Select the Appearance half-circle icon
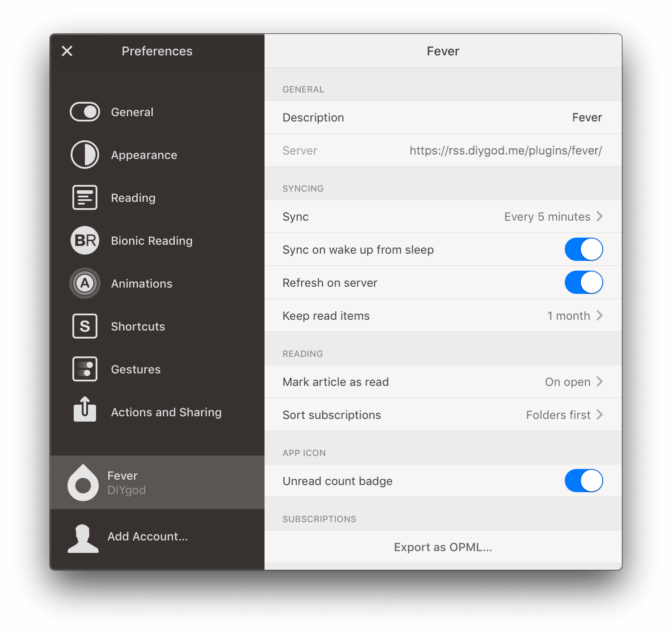 (85, 155)
